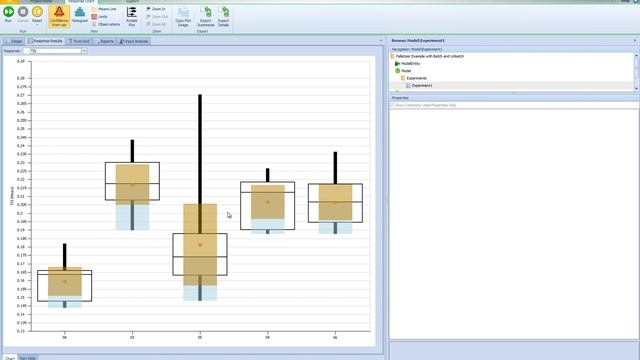Click the ModelEntity green arrow icon
This screenshot has height=360, width=640.
[x=397, y=64]
